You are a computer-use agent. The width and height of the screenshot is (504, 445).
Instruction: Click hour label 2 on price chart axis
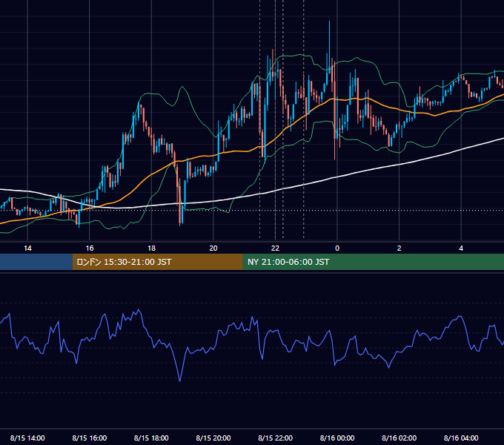pyautogui.click(x=399, y=248)
